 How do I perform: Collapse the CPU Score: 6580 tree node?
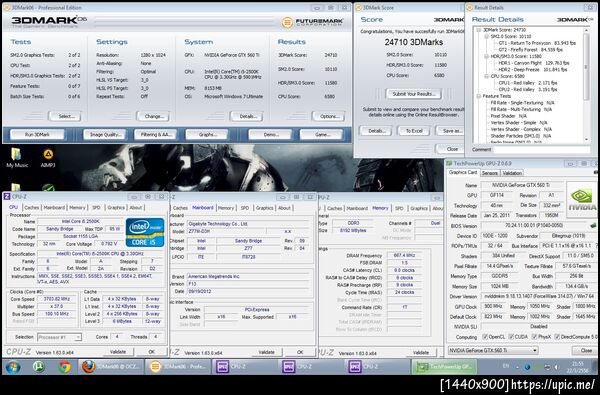coord(486,76)
